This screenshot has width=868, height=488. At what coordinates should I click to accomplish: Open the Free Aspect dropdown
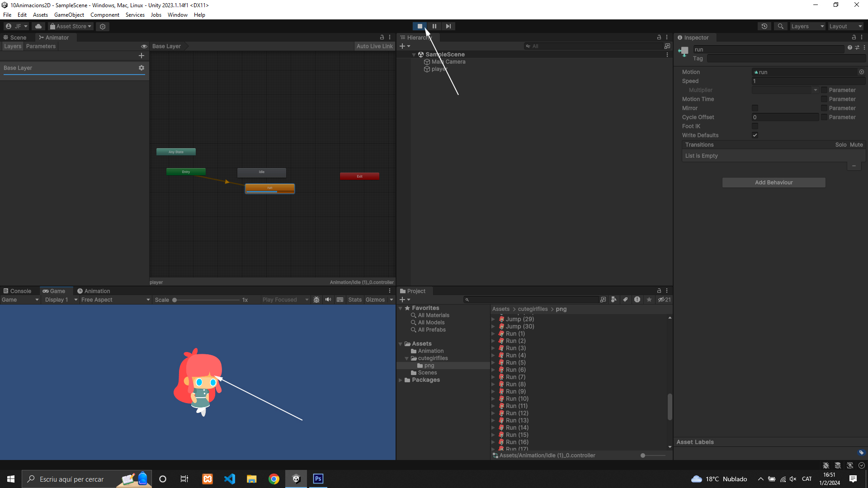click(x=115, y=300)
